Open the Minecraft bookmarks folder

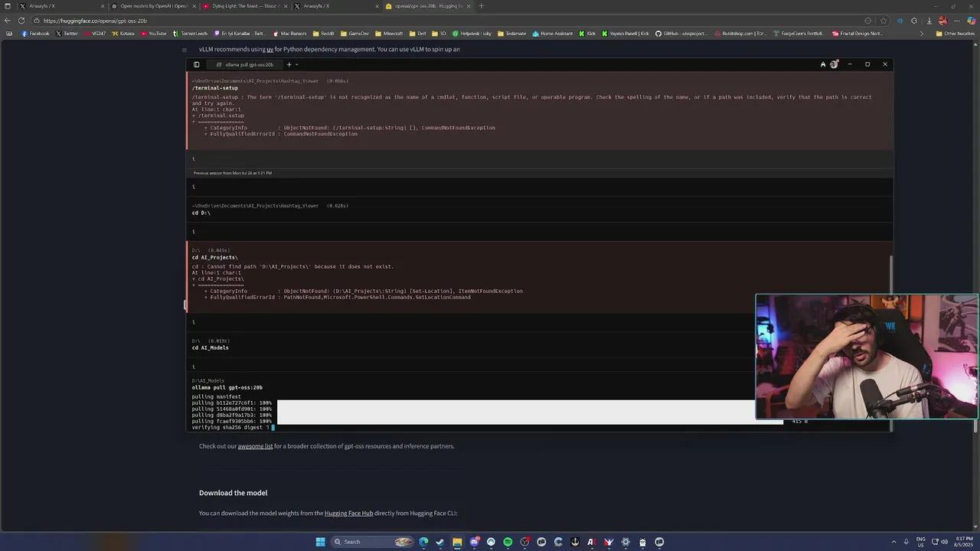[389, 34]
